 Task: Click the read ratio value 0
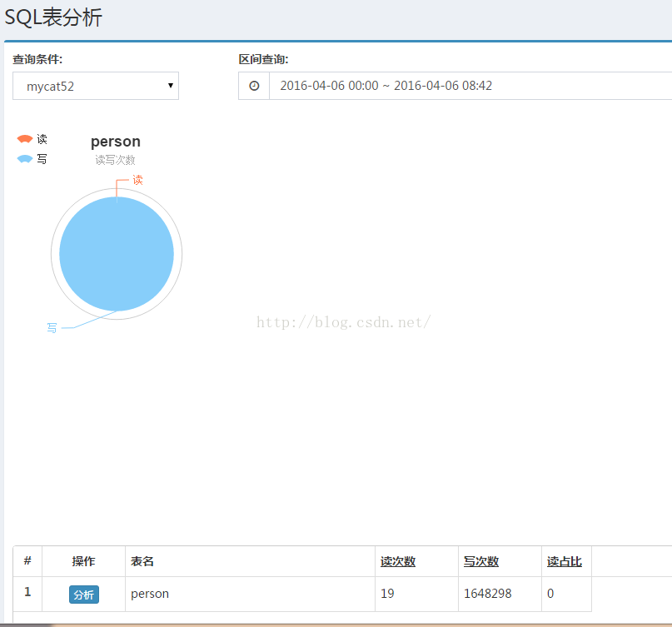coord(550,594)
